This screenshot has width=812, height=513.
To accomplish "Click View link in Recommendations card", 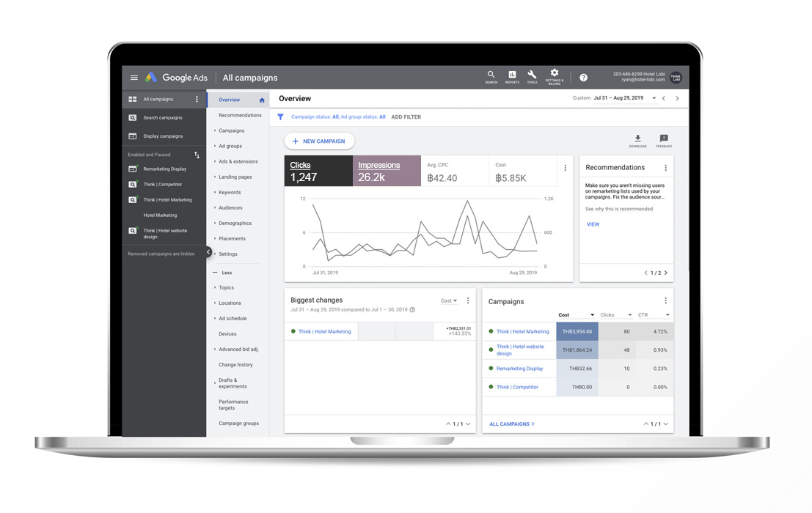I will [593, 224].
